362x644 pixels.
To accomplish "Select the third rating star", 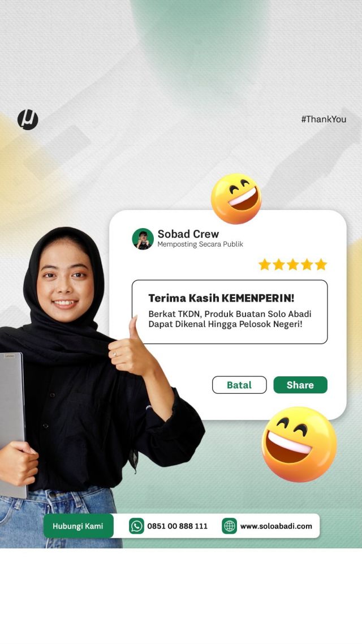I will (x=292, y=264).
